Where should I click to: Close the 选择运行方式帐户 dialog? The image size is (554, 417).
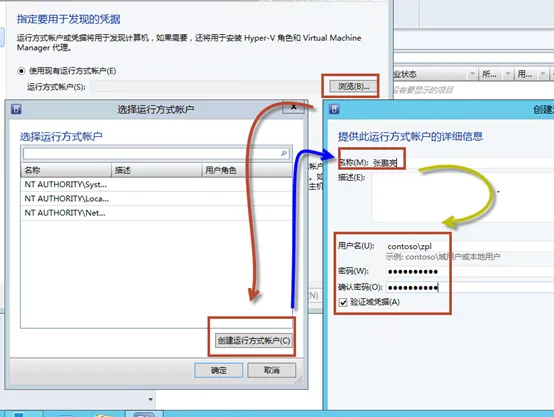294,107
